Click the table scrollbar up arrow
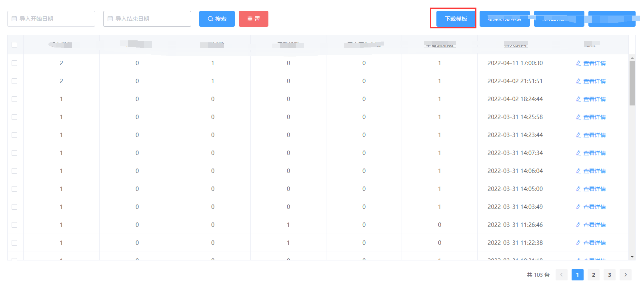This screenshot has height=288, width=644. pyautogui.click(x=632, y=58)
